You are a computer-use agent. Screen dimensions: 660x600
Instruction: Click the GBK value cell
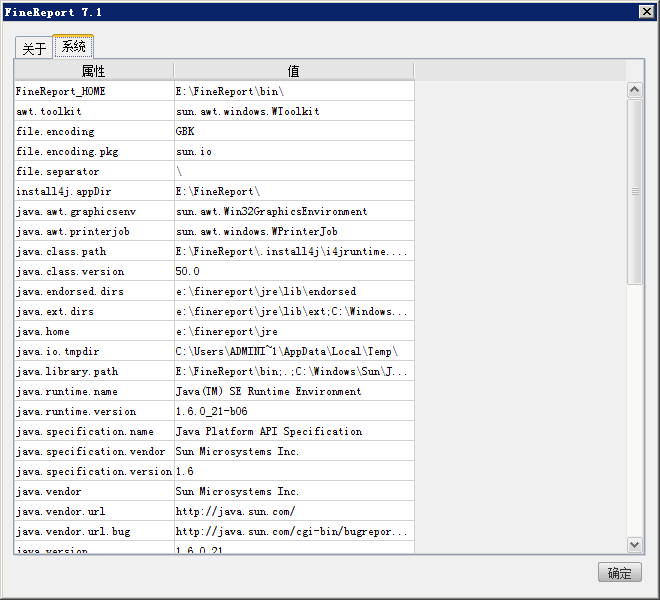pos(294,131)
